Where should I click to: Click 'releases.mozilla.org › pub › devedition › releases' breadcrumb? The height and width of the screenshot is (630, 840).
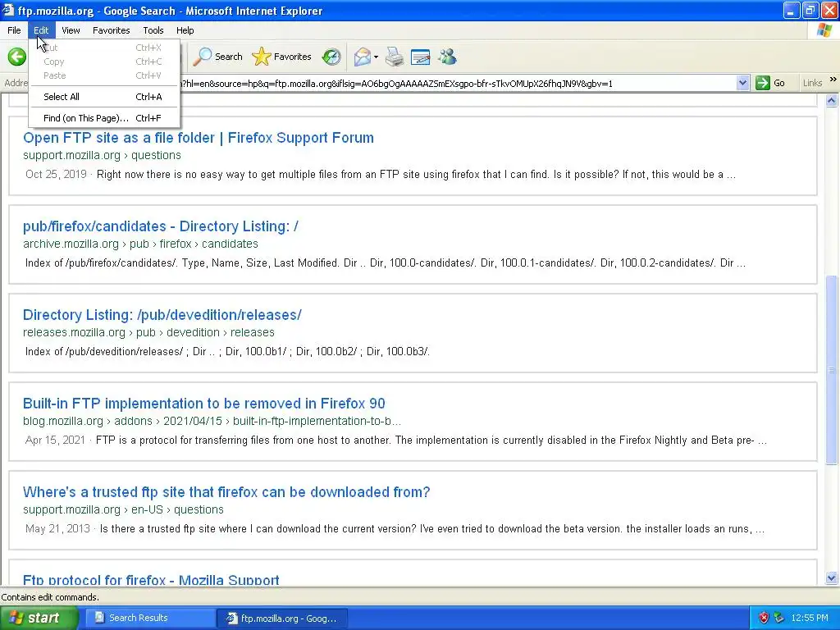(x=149, y=332)
